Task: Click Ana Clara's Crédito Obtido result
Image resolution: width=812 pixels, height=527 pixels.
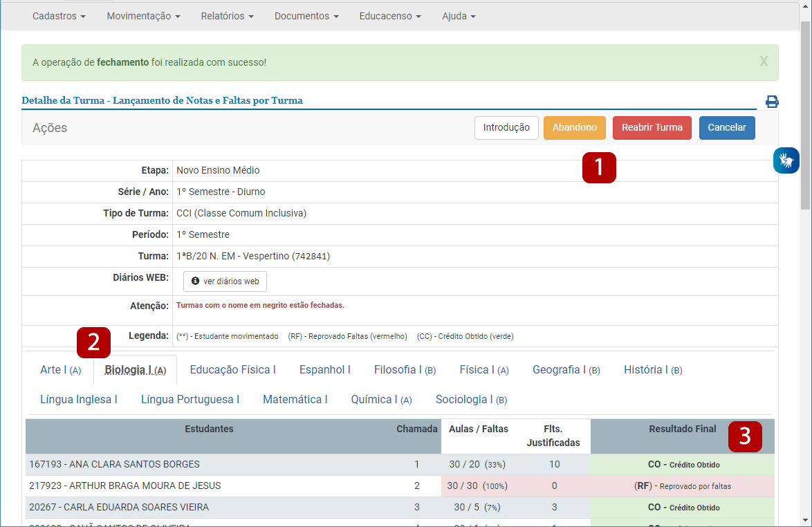Action: coord(683,464)
